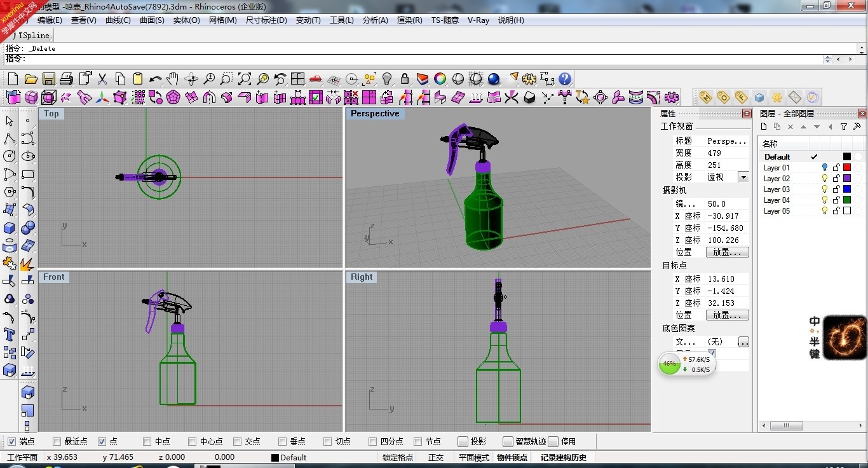Click the layer filter funnel icon
Image resolution: width=868 pixels, height=468 pixels.
click(844, 127)
